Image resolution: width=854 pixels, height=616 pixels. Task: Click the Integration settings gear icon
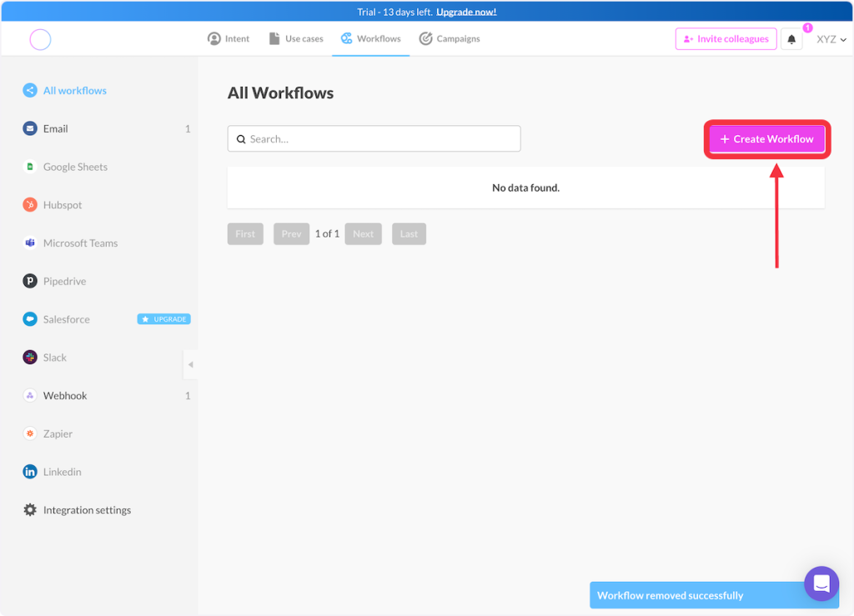[30, 510]
